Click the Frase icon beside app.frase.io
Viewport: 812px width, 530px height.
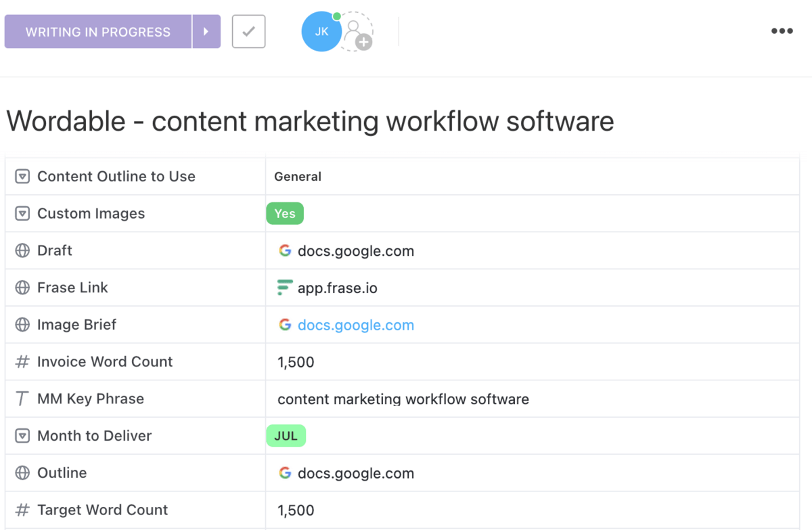285,288
